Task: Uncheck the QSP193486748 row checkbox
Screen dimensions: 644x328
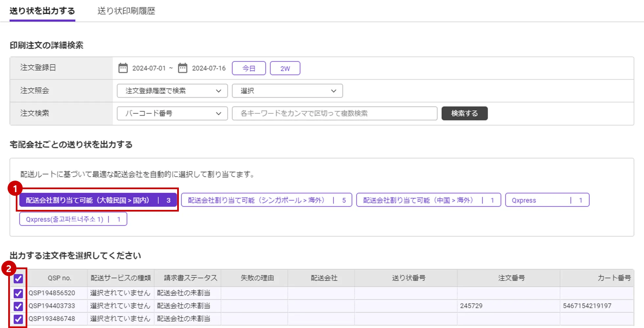Action: pyautogui.click(x=18, y=319)
